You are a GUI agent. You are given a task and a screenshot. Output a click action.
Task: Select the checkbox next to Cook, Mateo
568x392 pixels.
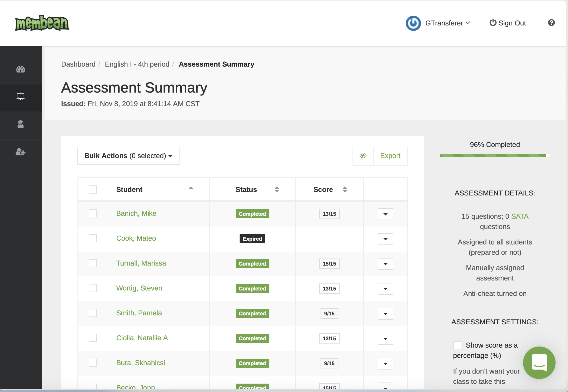tap(93, 239)
